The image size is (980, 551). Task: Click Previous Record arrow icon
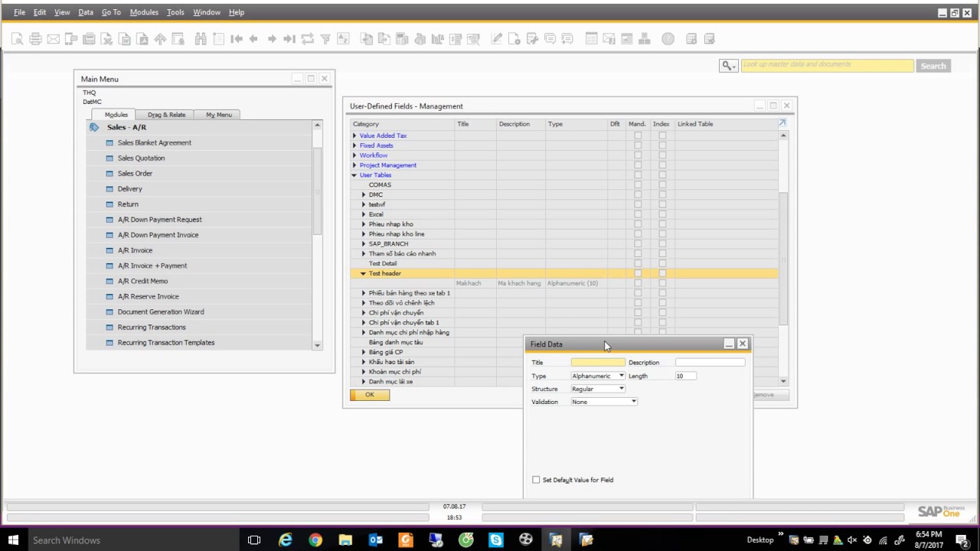coord(254,39)
